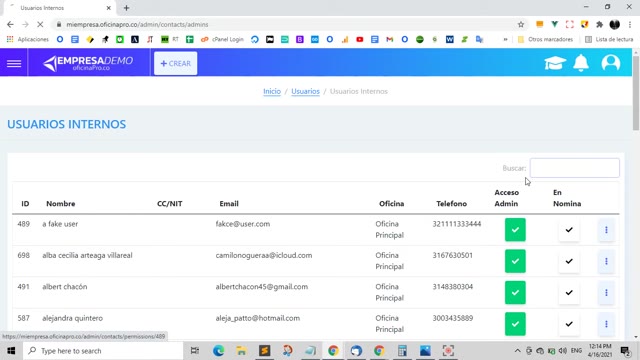The width and height of the screenshot is (640, 360).
Task: Focus the Buscar search field
Action: pos(574,168)
